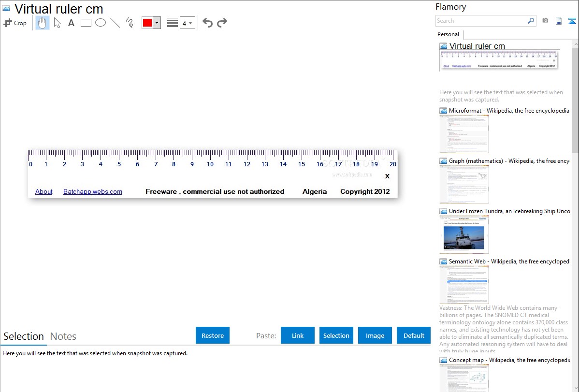Viewport: 579px width, 392px height.
Task: Activate the hand pan tool
Action: [x=42, y=23]
